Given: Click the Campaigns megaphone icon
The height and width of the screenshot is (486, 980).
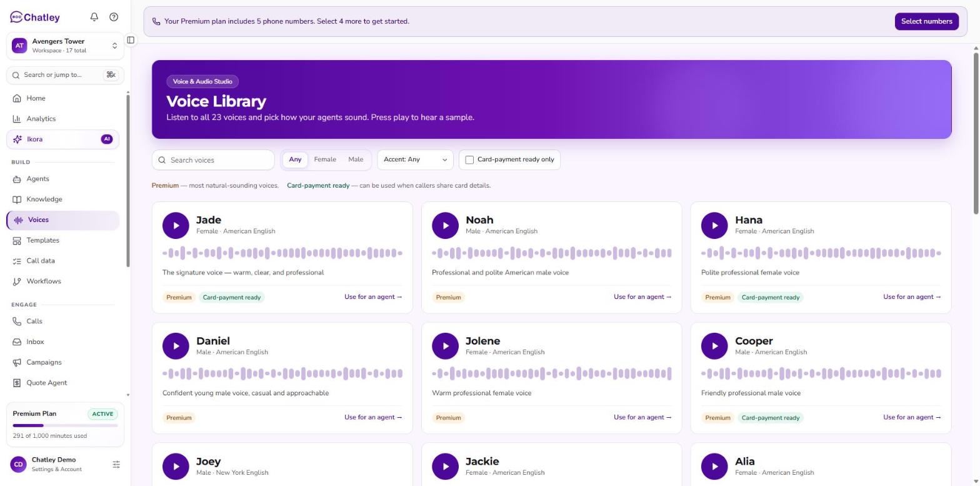Looking at the screenshot, I should click(17, 363).
